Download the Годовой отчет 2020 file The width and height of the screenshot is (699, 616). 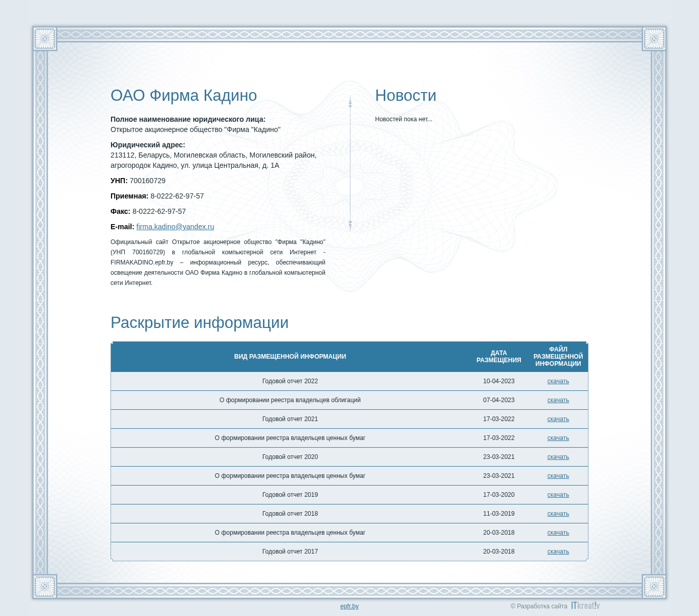tap(558, 457)
